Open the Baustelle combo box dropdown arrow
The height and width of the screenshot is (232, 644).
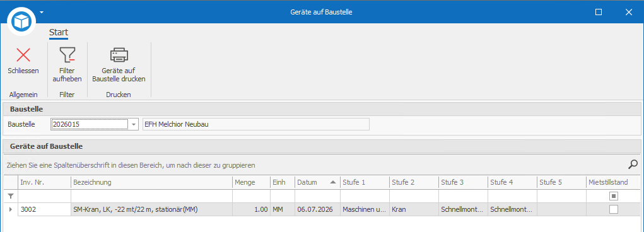coord(134,124)
